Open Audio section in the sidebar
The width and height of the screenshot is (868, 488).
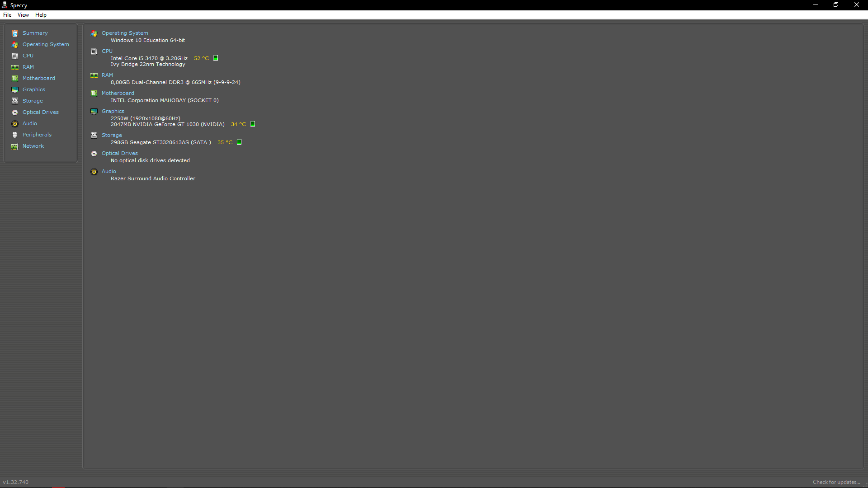point(30,123)
